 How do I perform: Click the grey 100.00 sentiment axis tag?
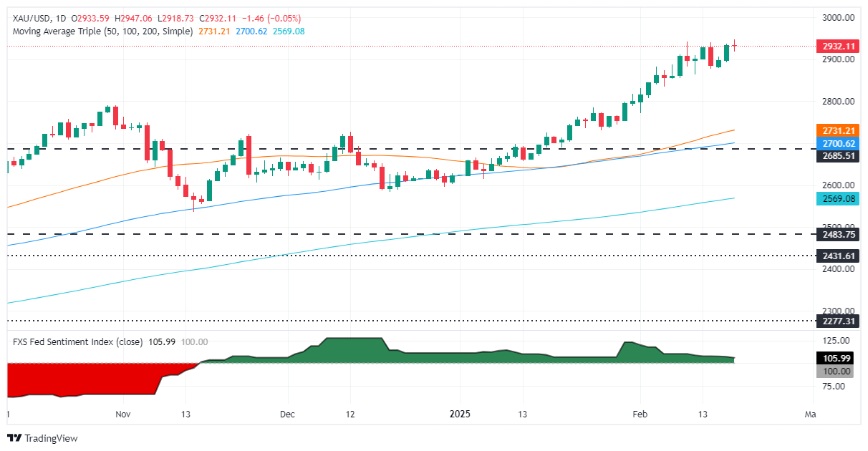836,371
